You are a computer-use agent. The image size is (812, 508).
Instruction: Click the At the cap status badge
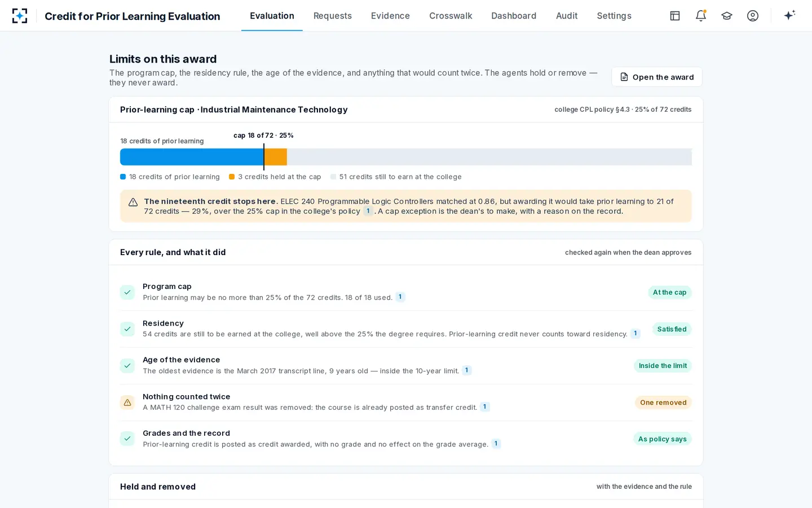click(x=669, y=292)
